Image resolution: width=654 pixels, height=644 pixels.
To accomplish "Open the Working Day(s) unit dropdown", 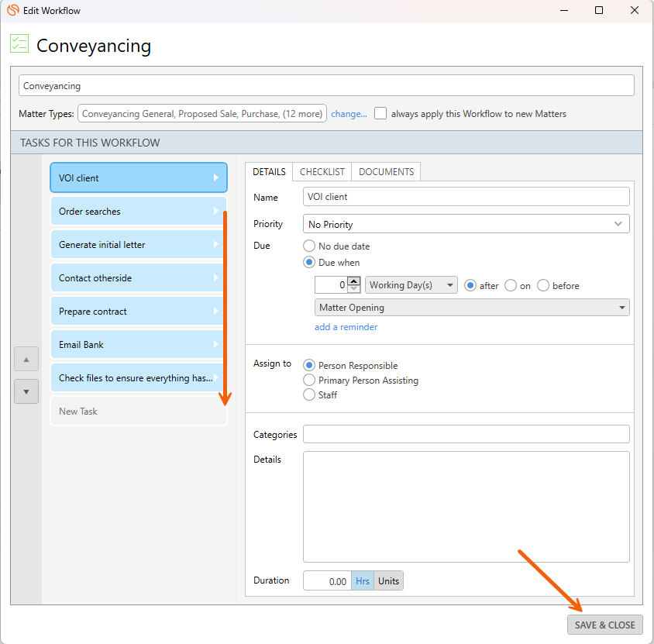I will 411,285.
